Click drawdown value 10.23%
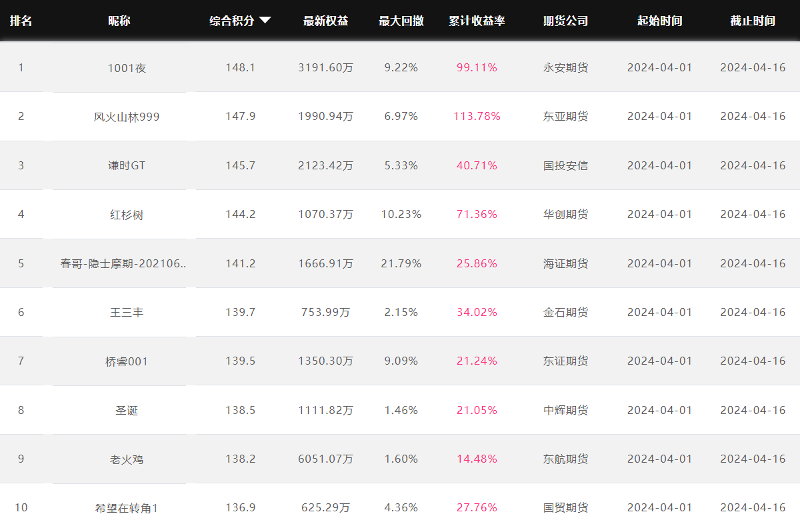This screenshot has width=800, height=532. (x=401, y=214)
